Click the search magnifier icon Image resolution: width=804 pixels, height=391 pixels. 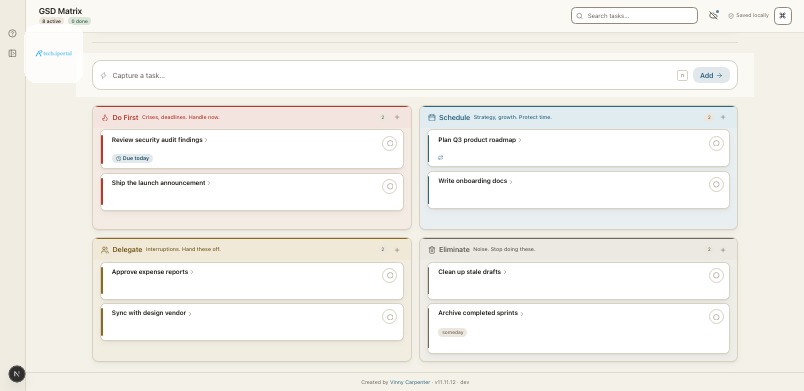(579, 16)
